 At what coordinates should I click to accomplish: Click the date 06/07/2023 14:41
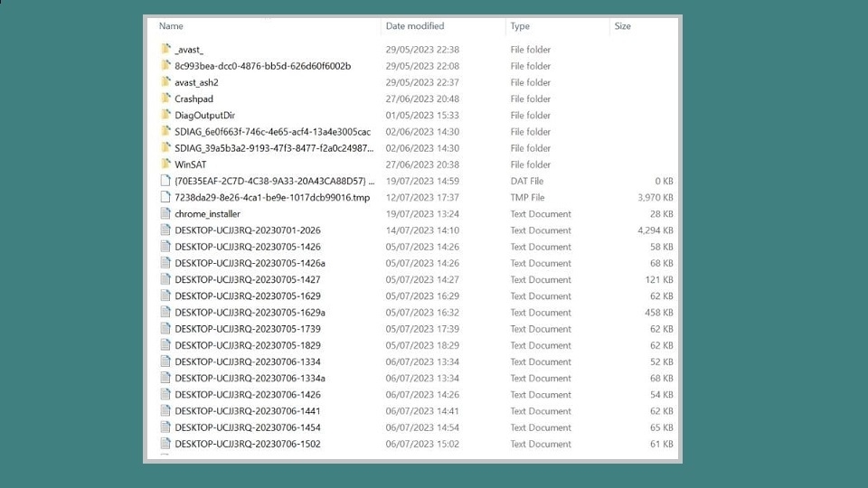pyautogui.click(x=422, y=411)
